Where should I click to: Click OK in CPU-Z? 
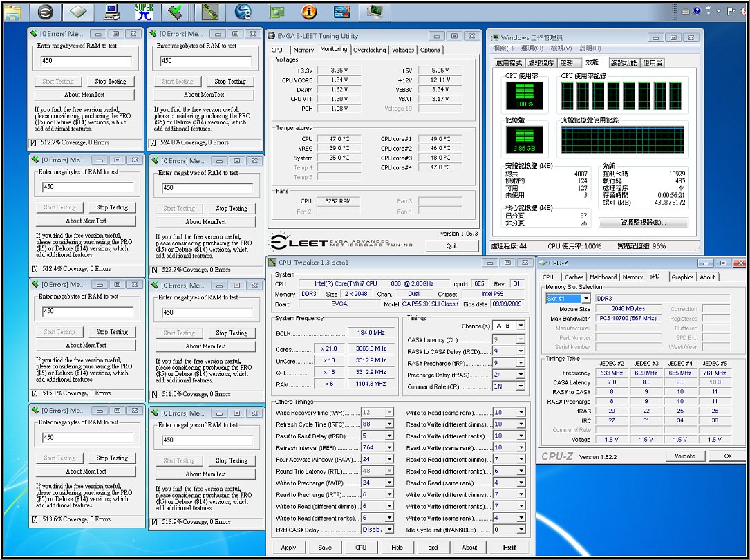click(x=727, y=456)
